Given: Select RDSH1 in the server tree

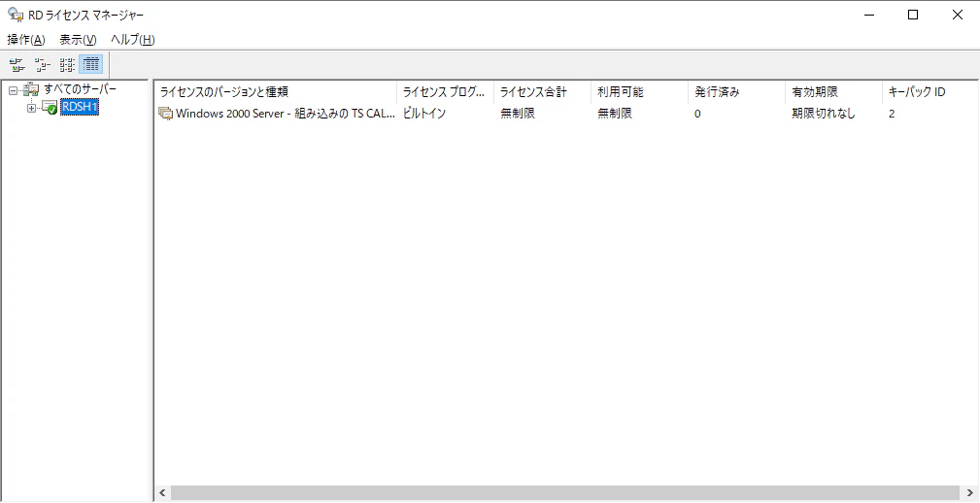Looking at the screenshot, I should [80, 108].
